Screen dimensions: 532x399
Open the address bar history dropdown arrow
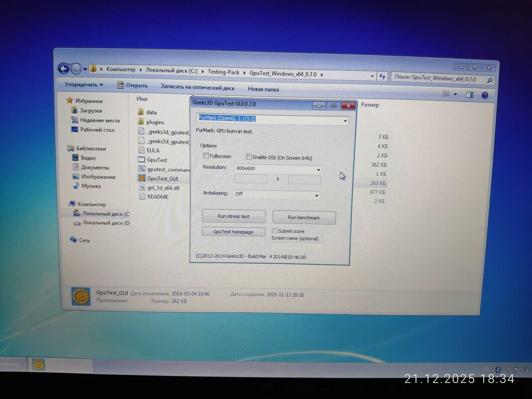point(372,76)
